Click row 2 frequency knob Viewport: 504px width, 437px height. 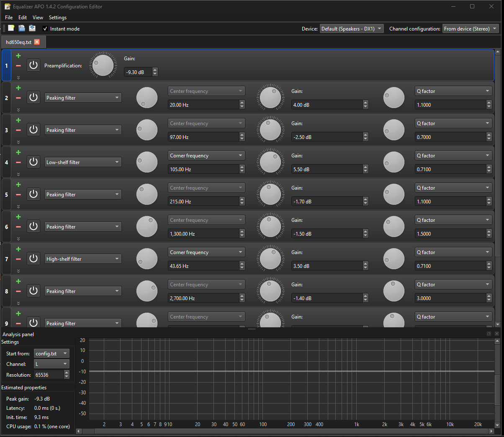[147, 98]
